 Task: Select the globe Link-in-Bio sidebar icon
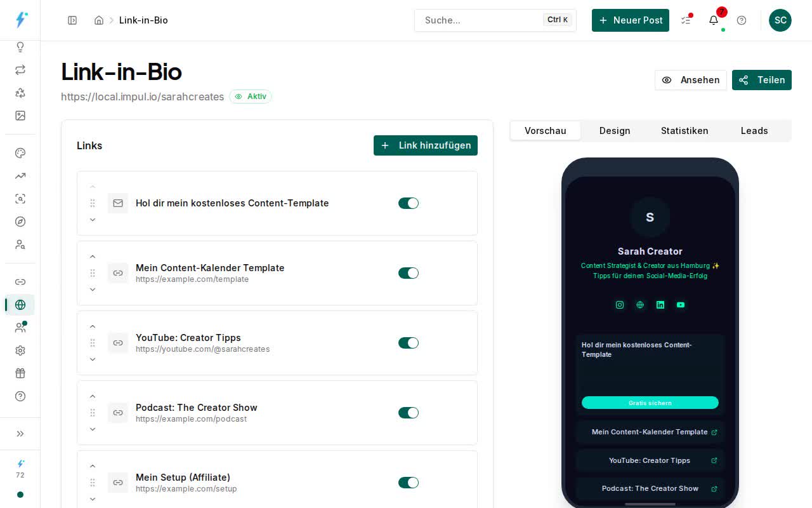coord(20,305)
